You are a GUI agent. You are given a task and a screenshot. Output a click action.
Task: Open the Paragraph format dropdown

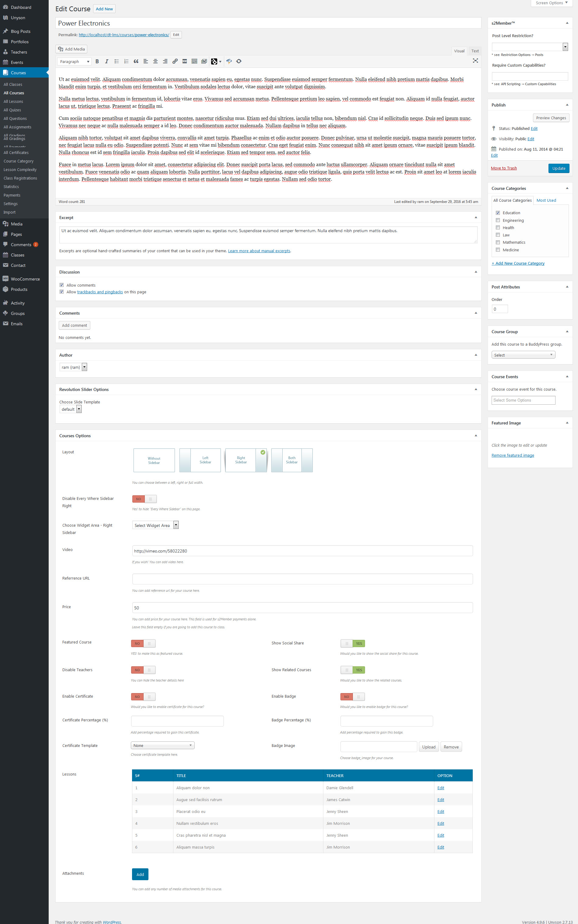pos(75,61)
